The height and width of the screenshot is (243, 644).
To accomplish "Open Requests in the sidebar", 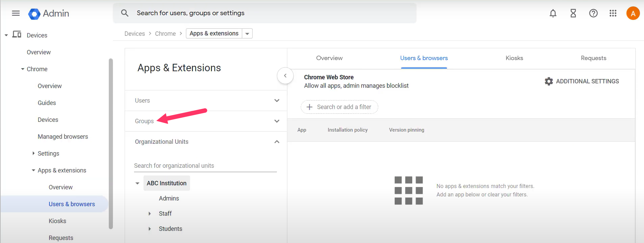I will [61, 238].
